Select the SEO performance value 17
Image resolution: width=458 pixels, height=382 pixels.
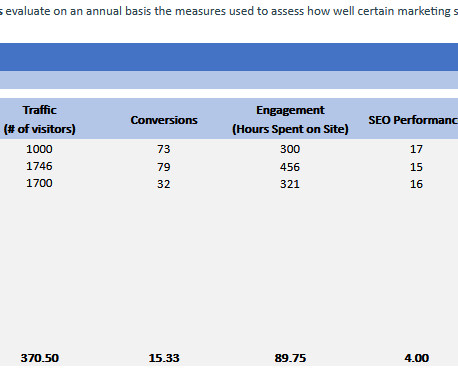coord(416,149)
